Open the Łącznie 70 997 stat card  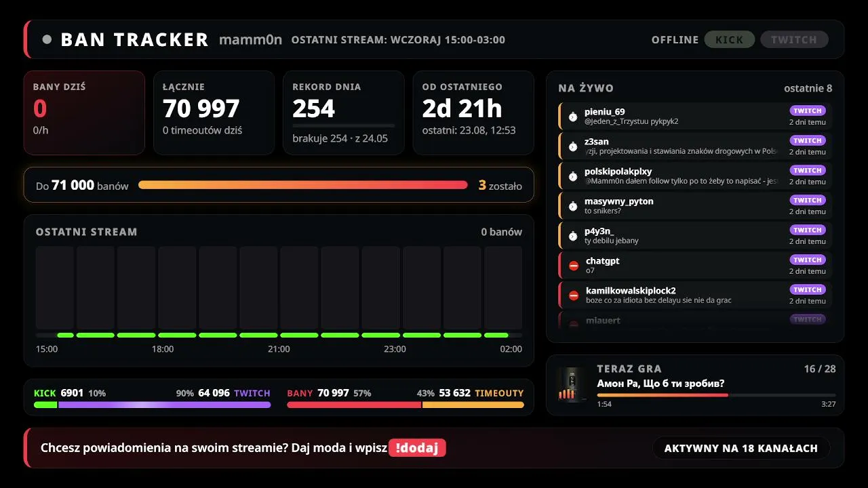[x=214, y=113]
